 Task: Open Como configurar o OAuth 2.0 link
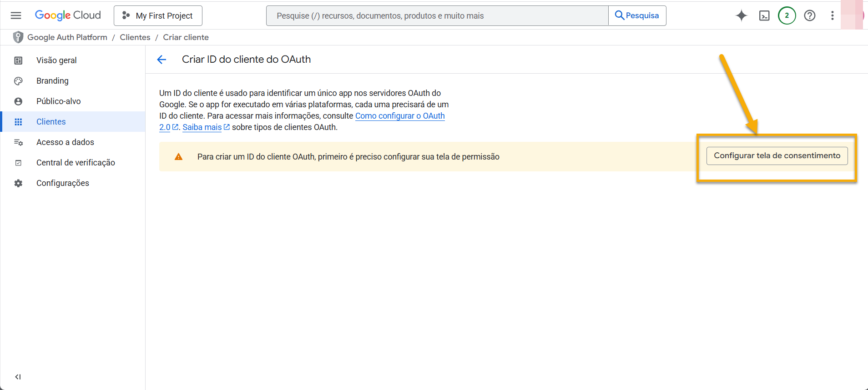point(400,116)
